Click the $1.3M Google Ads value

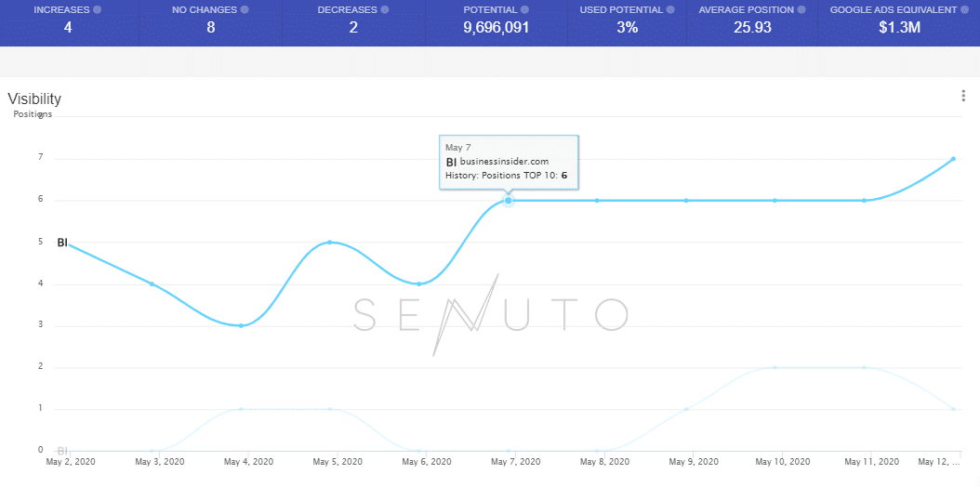[898, 28]
